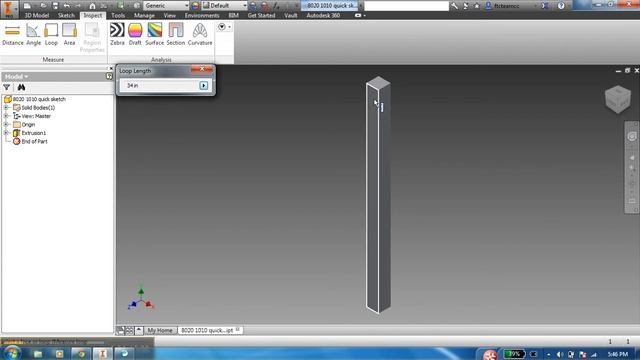Switch to the Tools ribbon tab
Image resolution: width=640 pixels, height=360 pixels.
(118, 16)
